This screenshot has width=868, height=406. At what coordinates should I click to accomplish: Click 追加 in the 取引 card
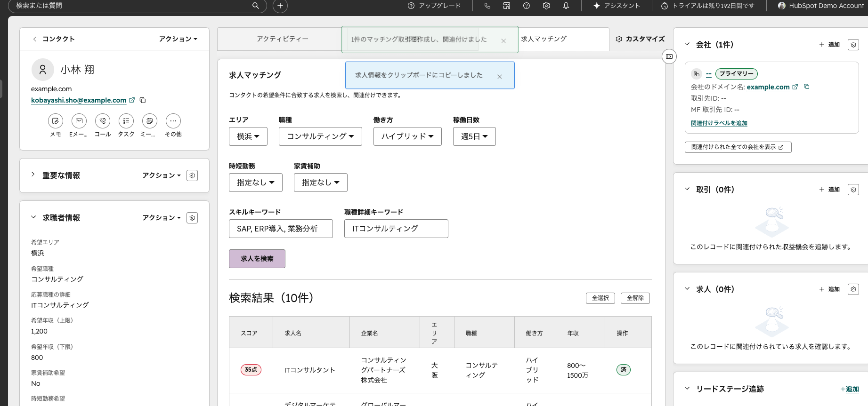pos(829,190)
